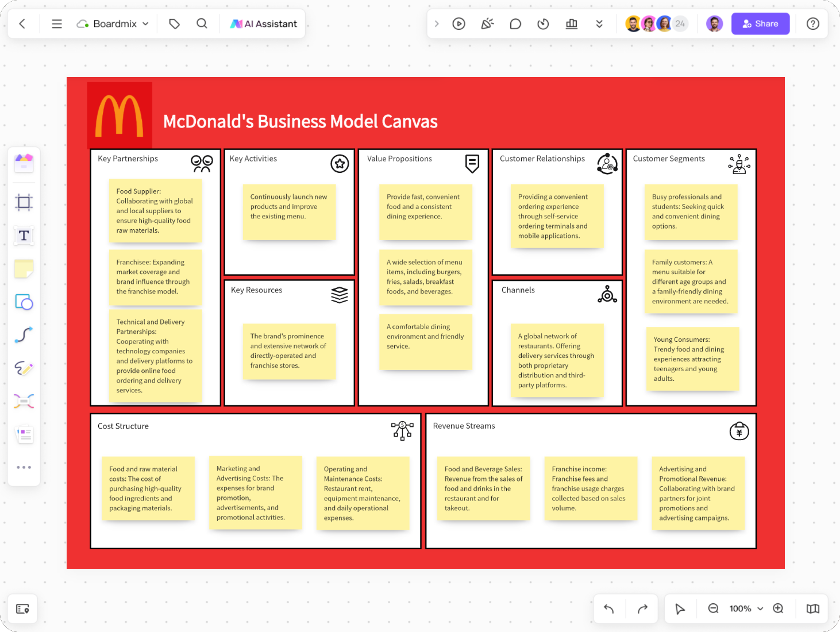
Task: Open the search magnifier in top toolbar
Action: tap(202, 24)
